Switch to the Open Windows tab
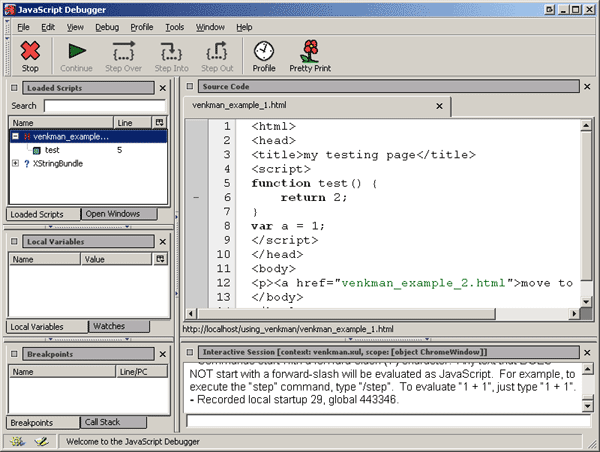The width and height of the screenshot is (600, 452). click(119, 214)
